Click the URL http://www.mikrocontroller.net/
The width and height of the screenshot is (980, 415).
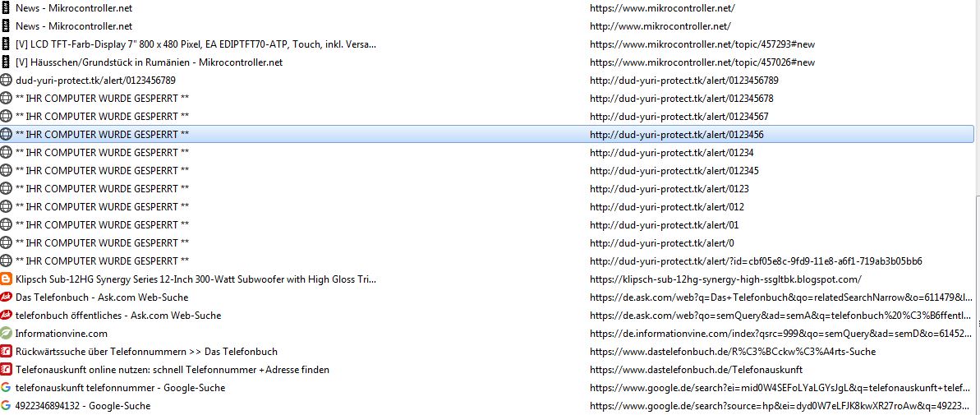(x=660, y=26)
